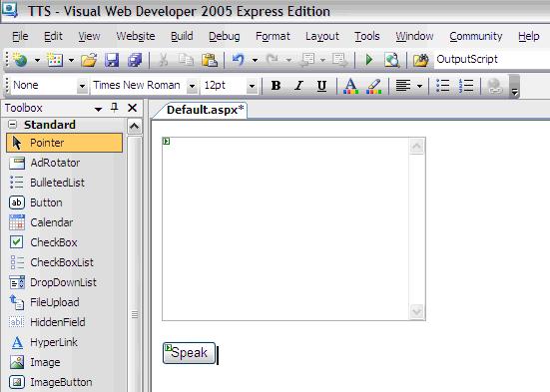This screenshot has height=392, width=550.
Task: Click the Foreground Color button
Action: tap(350, 86)
